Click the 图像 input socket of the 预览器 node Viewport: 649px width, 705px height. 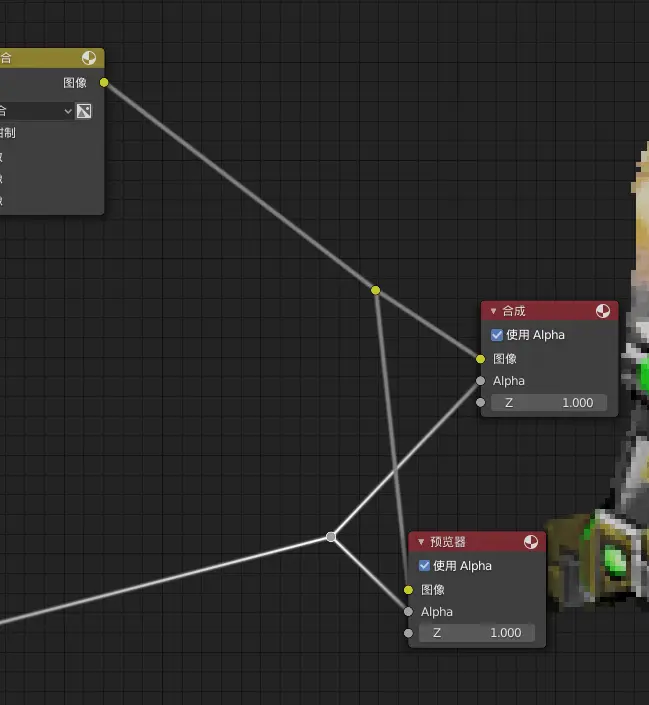(408, 590)
